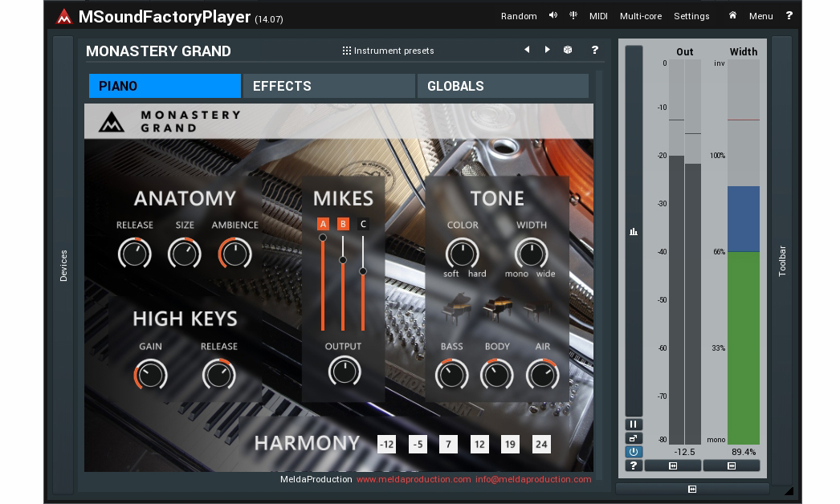Toggle mike B button
Viewport: 840px width, 504px height.
(343, 224)
